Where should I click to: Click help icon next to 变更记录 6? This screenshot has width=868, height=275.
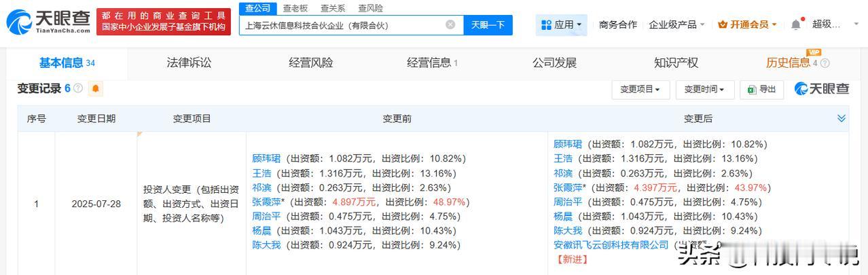[78, 88]
